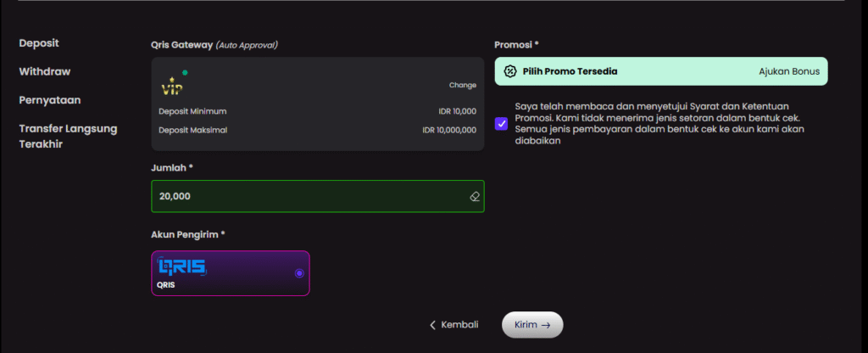
Task: Click the arrow on the Kirim button
Action: click(547, 325)
